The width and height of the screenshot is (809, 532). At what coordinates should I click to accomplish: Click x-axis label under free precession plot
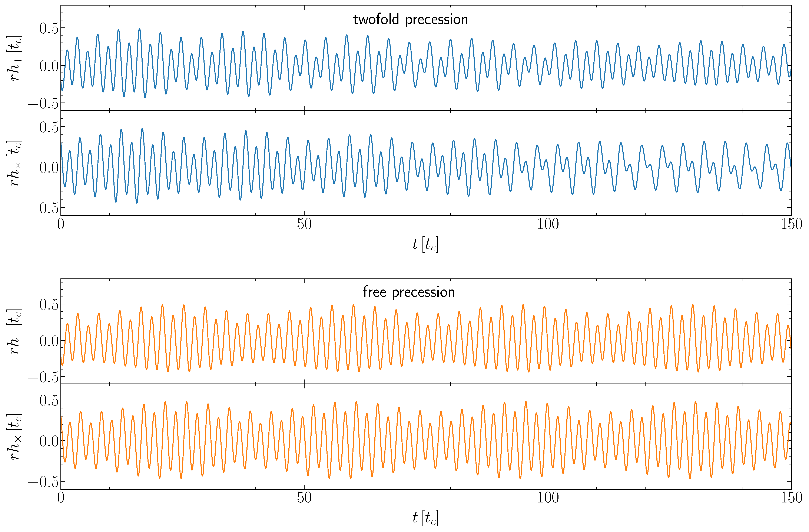[425, 518]
